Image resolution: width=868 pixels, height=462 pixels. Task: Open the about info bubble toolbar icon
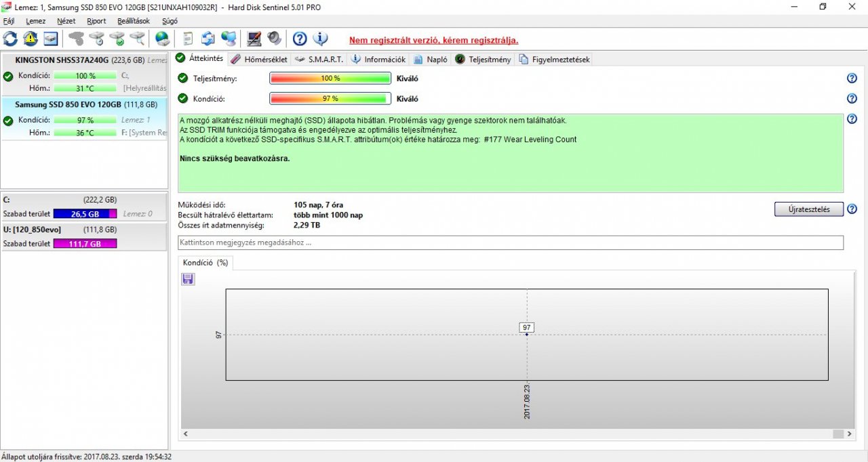[320, 39]
